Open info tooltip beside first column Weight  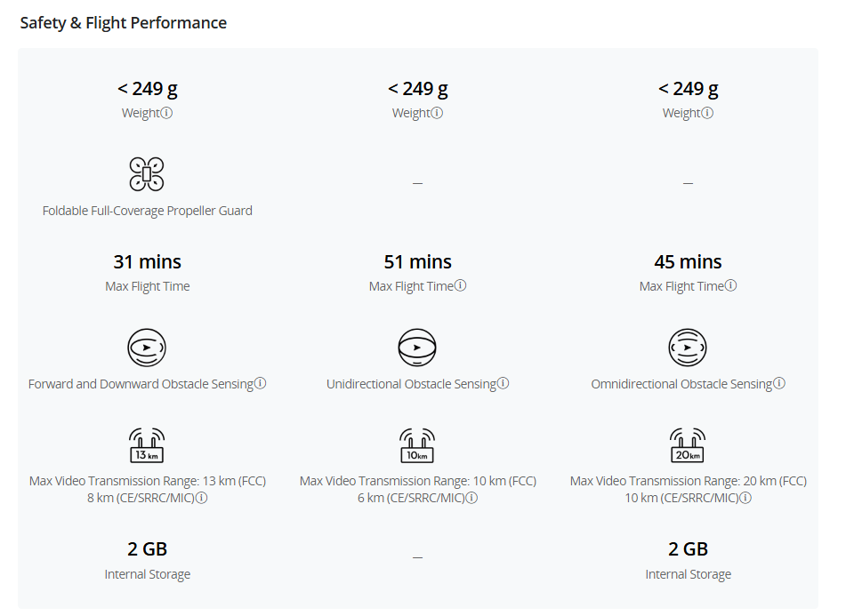pos(166,113)
